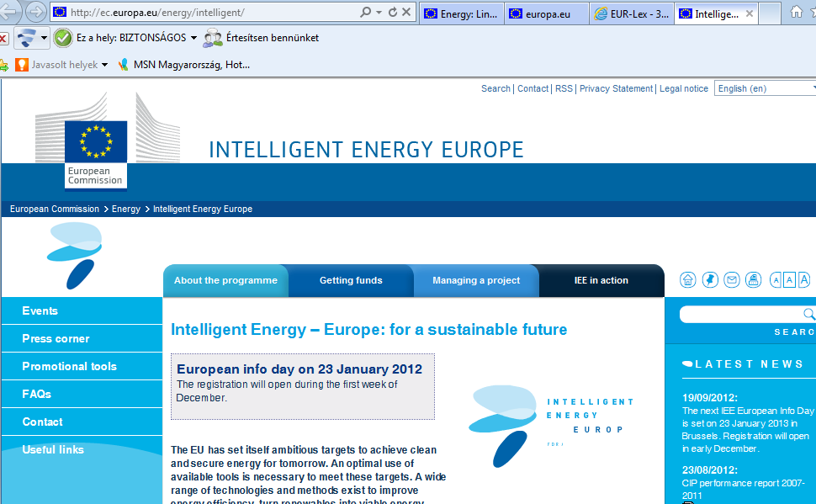This screenshot has width=816, height=504.
Task: Click the large Intelligent Energy Europe logo image
Action: (x=550, y=426)
